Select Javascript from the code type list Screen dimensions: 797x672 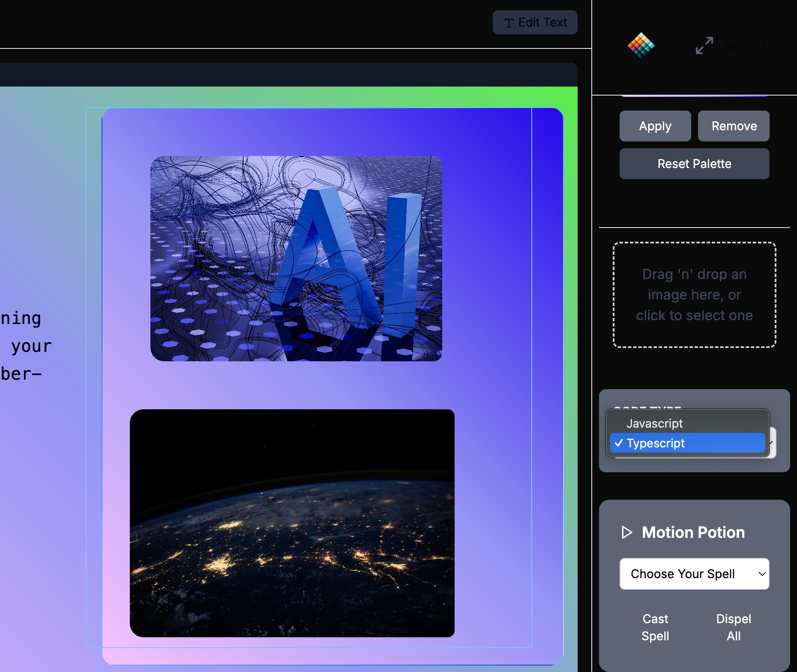688,423
